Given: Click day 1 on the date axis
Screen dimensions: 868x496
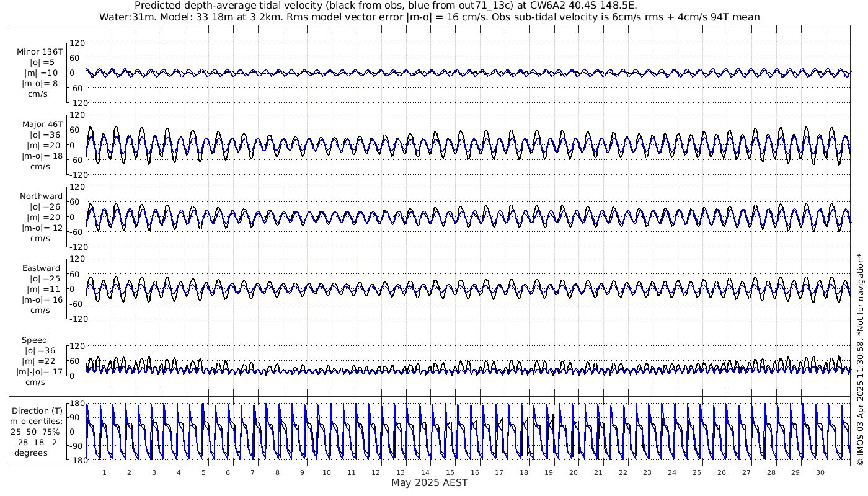Looking at the screenshot, I should coord(105,472).
